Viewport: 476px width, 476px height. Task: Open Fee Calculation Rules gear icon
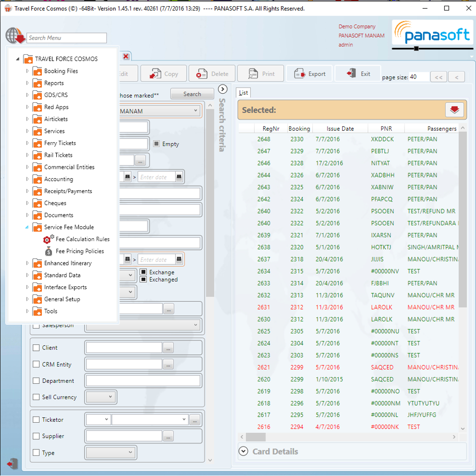[49, 240]
